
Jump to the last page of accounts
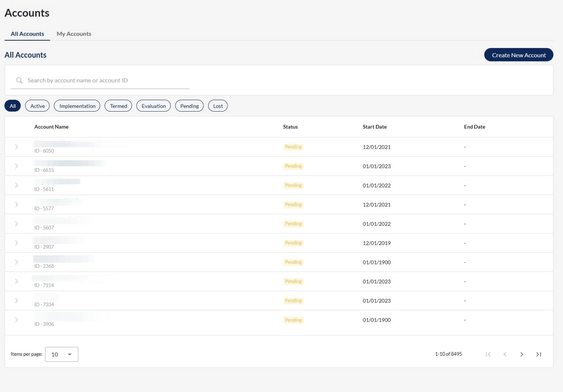538,354
